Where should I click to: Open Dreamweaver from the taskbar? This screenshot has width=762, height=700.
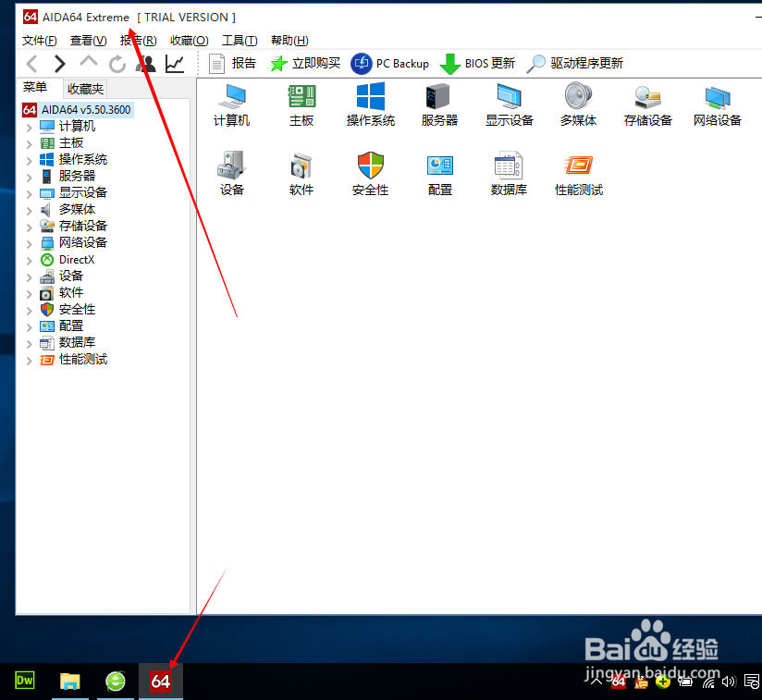coord(24,681)
